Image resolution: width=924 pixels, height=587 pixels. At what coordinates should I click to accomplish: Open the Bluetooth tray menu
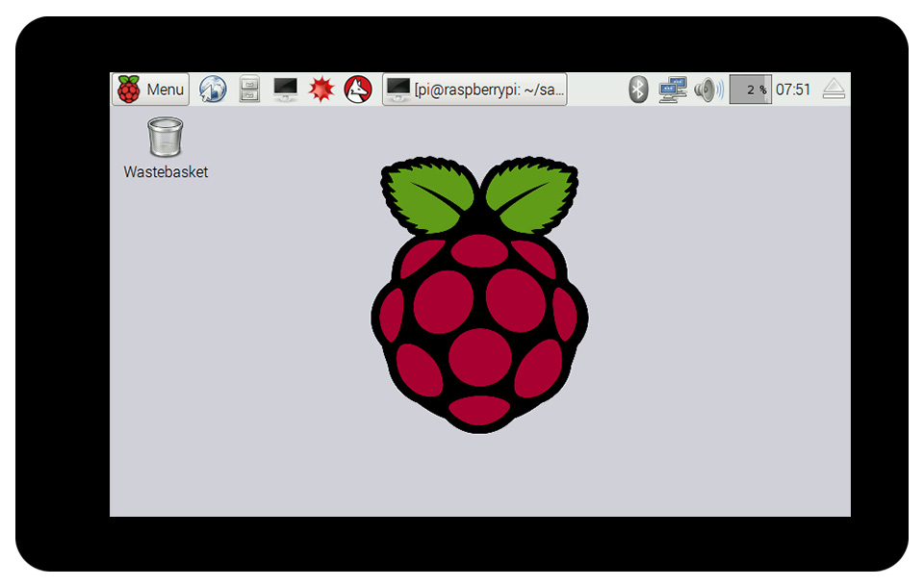pos(638,89)
